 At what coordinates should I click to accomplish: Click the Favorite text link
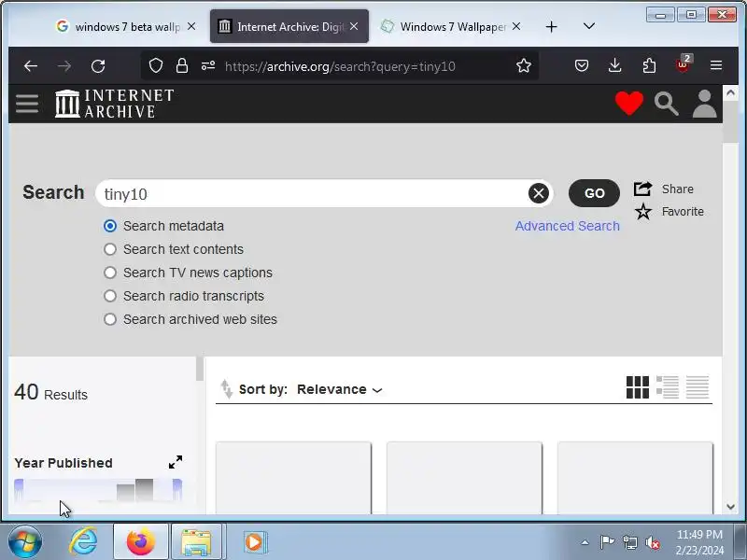pos(683,212)
